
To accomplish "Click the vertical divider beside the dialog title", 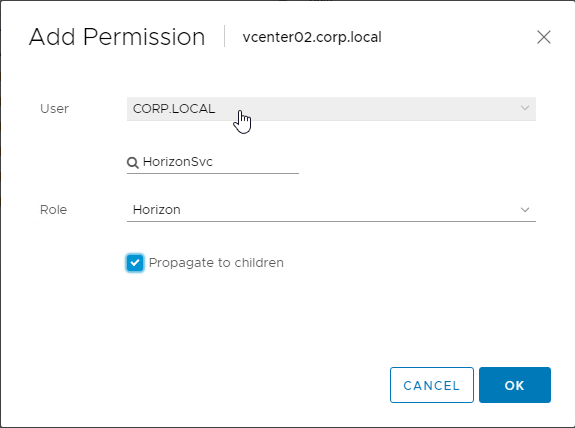I will 224,36.
